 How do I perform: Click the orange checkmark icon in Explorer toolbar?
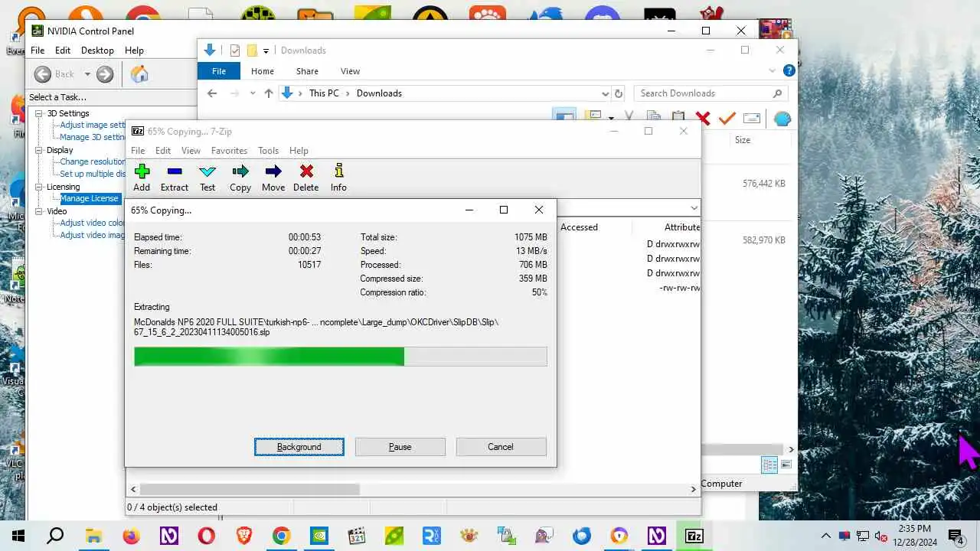[x=727, y=118]
